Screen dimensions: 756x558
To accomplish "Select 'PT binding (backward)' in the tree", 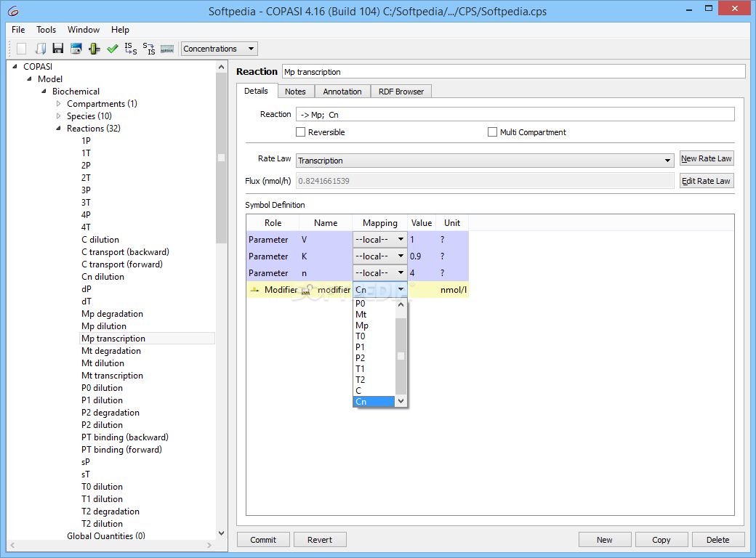I will coord(125,437).
